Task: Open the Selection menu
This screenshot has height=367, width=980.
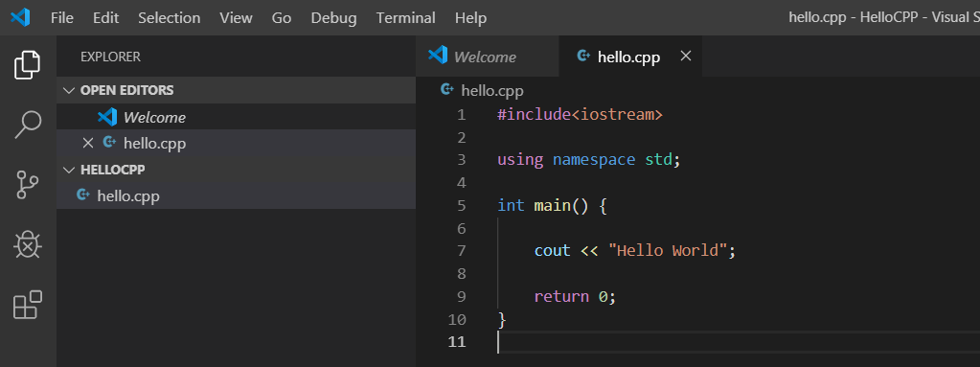Action: [170, 18]
